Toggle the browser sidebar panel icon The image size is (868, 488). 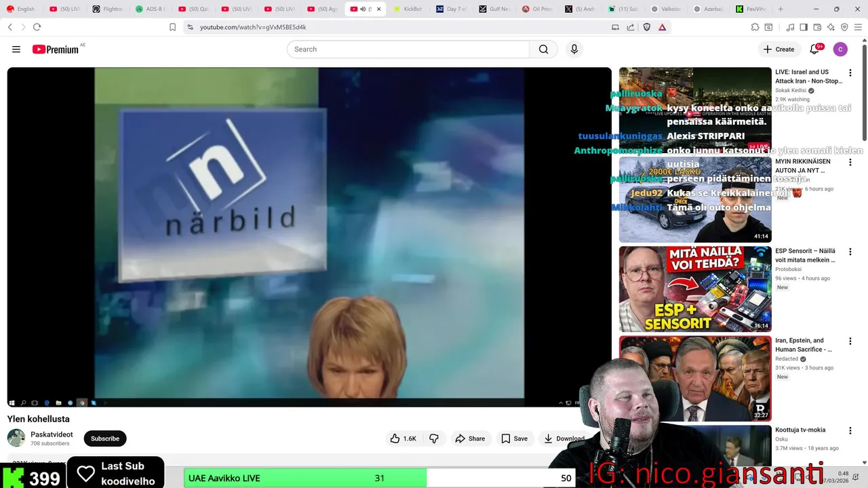point(804,27)
